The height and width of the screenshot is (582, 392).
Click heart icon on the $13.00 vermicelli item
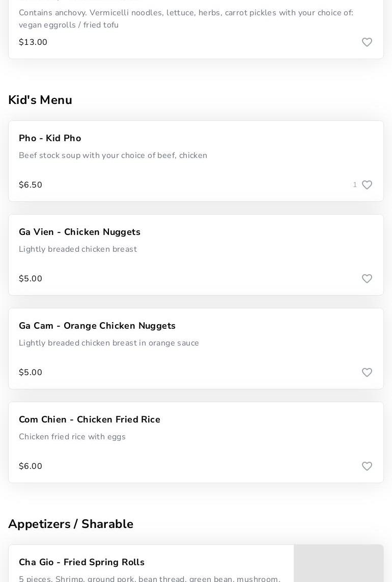pyautogui.click(x=367, y=42)
